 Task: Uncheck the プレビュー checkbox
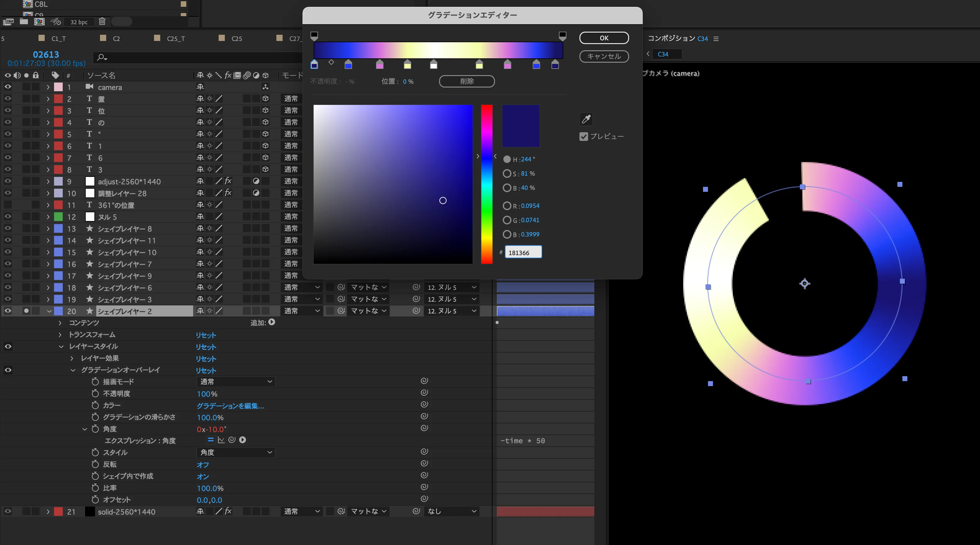click(583, 137)
